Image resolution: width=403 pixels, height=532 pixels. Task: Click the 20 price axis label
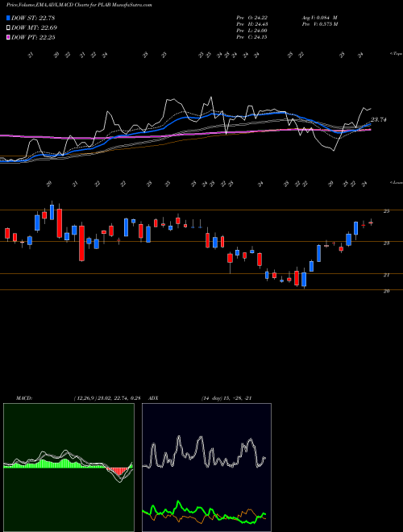click(x=386, y=291)
